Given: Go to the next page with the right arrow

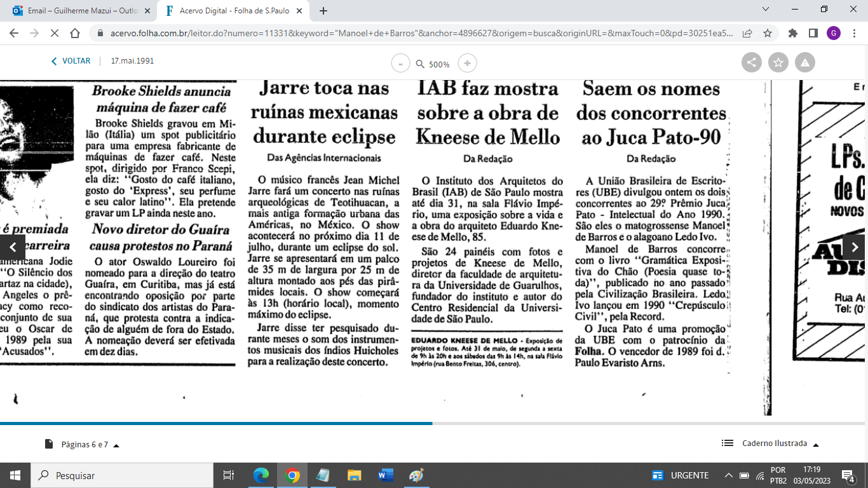Looking at the screenshot, I should click(x=855, y=247).
